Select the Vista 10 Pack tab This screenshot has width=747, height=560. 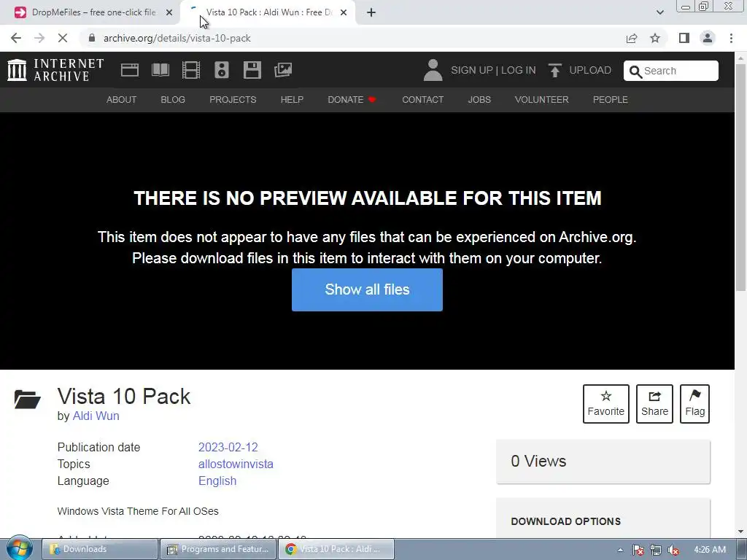(x=268, y=13)
